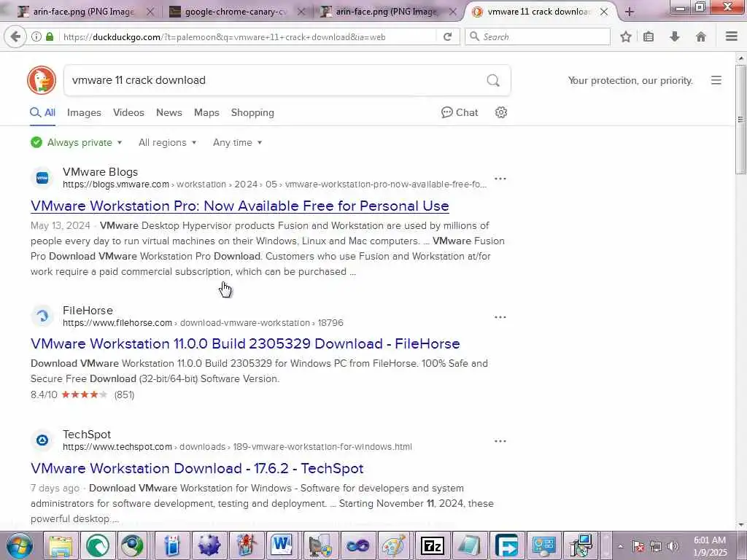747x560 pixels.
Task: Show hidden tray icons arrow
Action: point(620,546)
